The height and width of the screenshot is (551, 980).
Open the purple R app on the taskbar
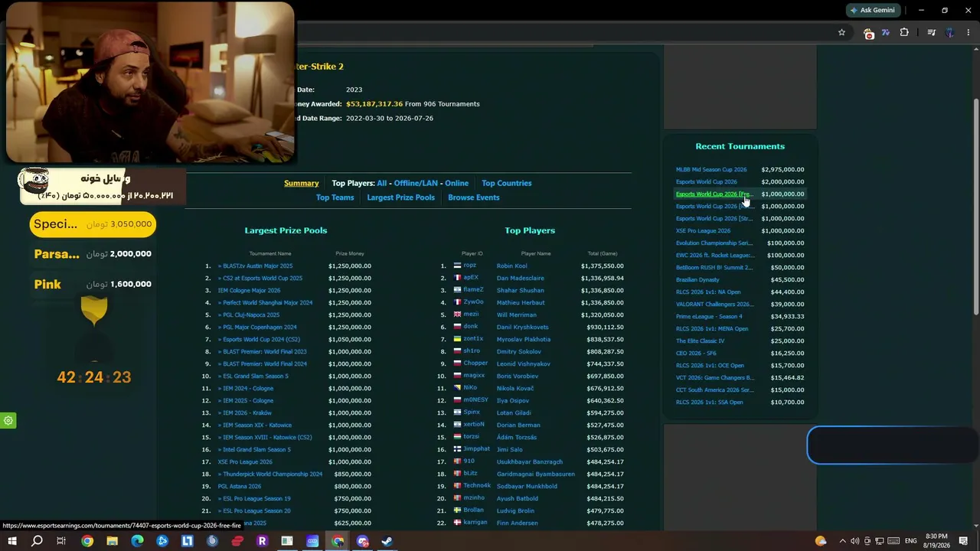click(262, 541)
